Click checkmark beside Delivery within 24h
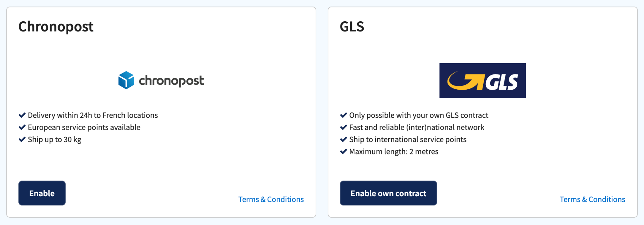 pos(22,115)
